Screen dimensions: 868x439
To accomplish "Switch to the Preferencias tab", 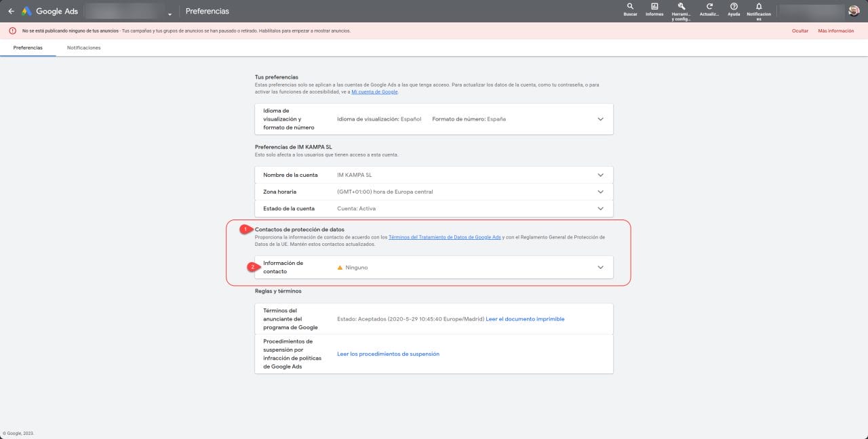I will pos(28,47).
